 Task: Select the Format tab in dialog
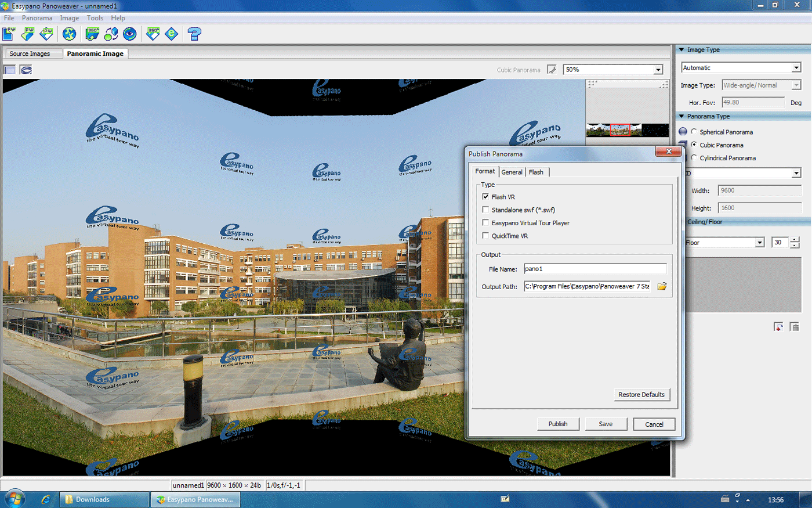click(x=485, y=171)
